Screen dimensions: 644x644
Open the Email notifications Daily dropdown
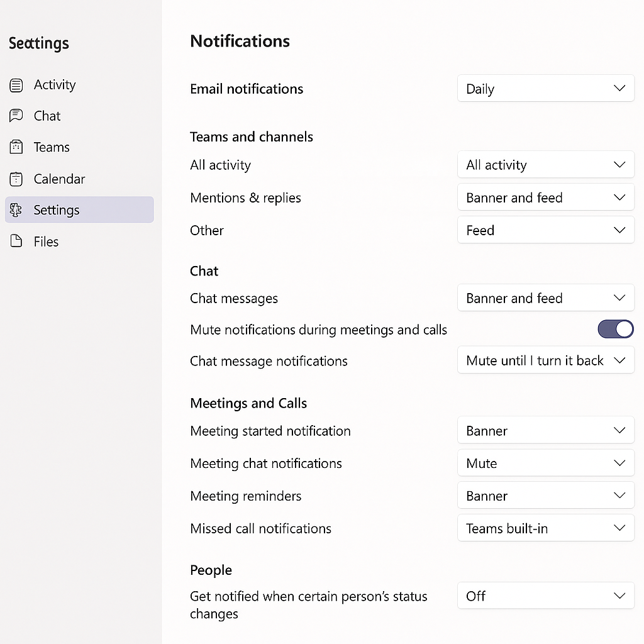pos(546,88)
